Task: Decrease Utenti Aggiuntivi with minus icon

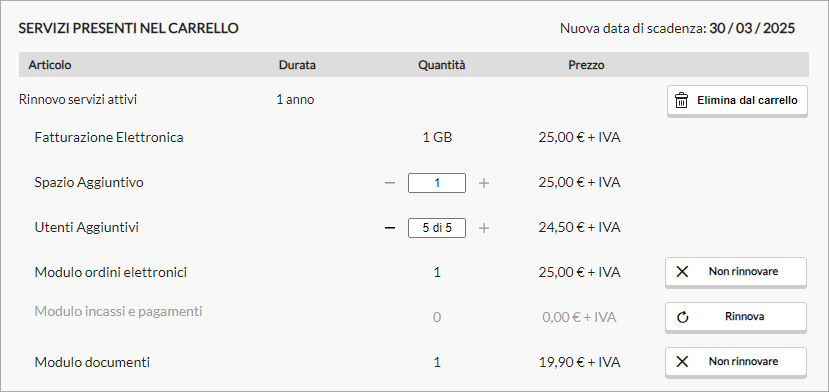Action: point(390,228)
